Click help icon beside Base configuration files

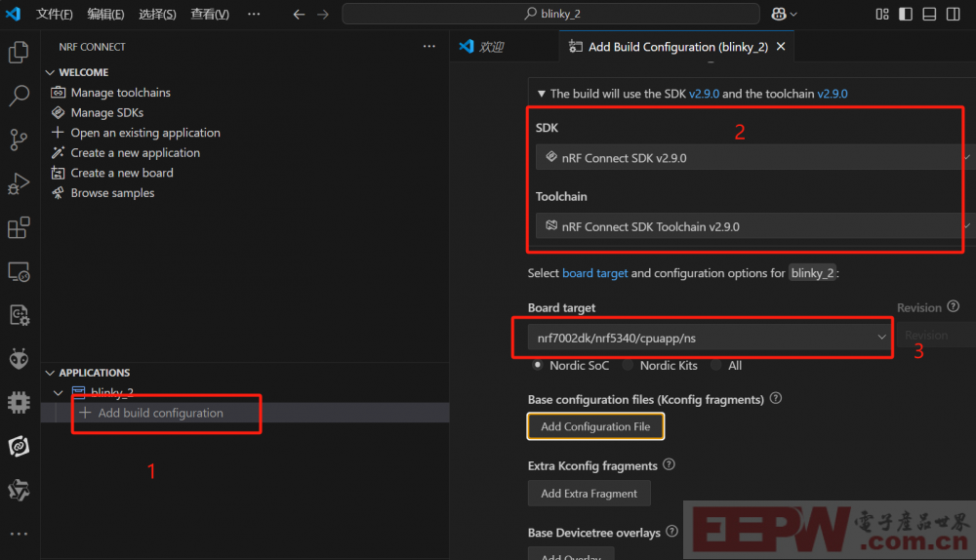[776, 398]
